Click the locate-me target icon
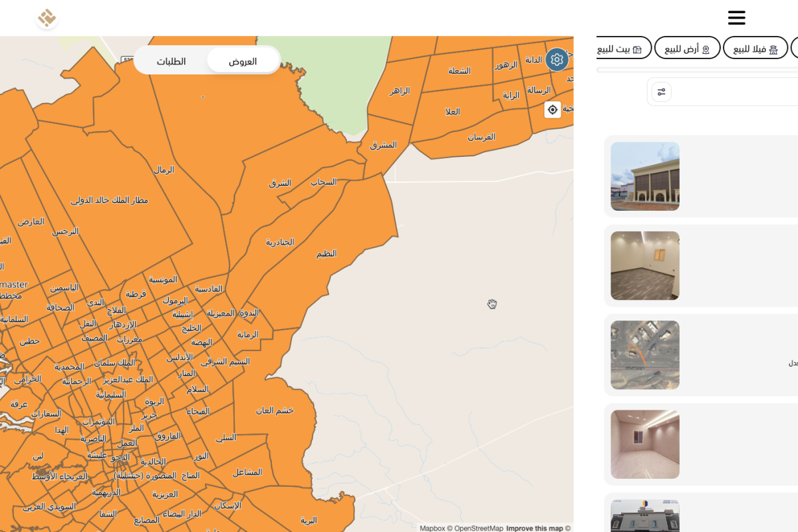Image resolution: width=798 pixels, height=532 pixels. coord(553,110)
